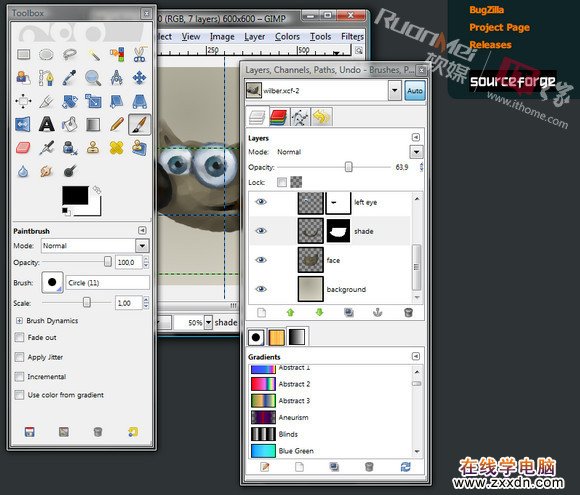Screen dimensions: 580x495
Task: Enable Use color from gradient checkbox
Action: [19, 395]
